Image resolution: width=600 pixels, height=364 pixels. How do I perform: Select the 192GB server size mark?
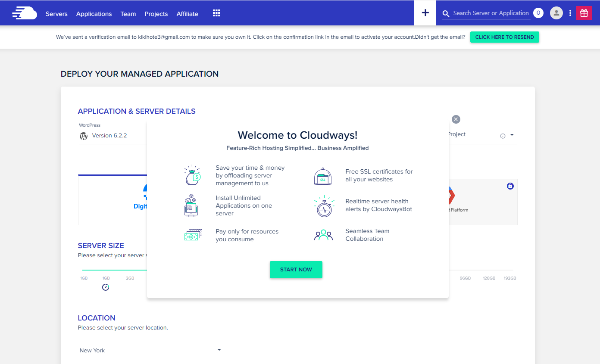pos(510,278)
